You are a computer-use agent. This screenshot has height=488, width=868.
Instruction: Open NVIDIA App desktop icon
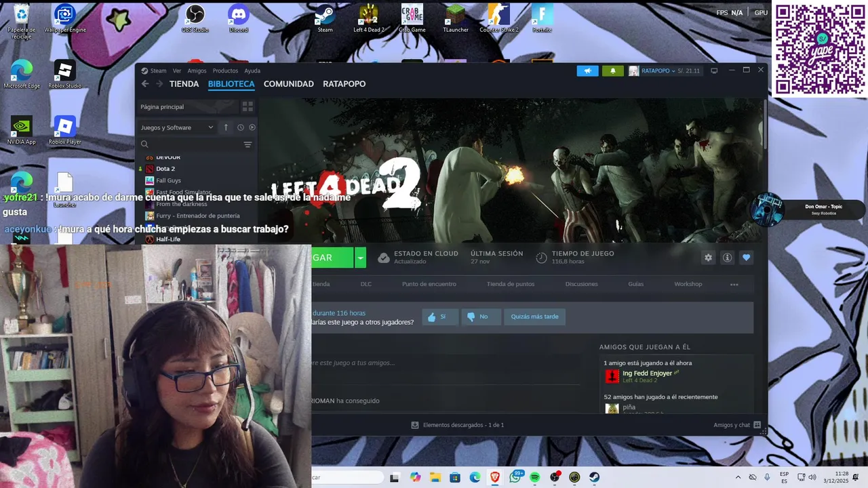click(21, 130)
